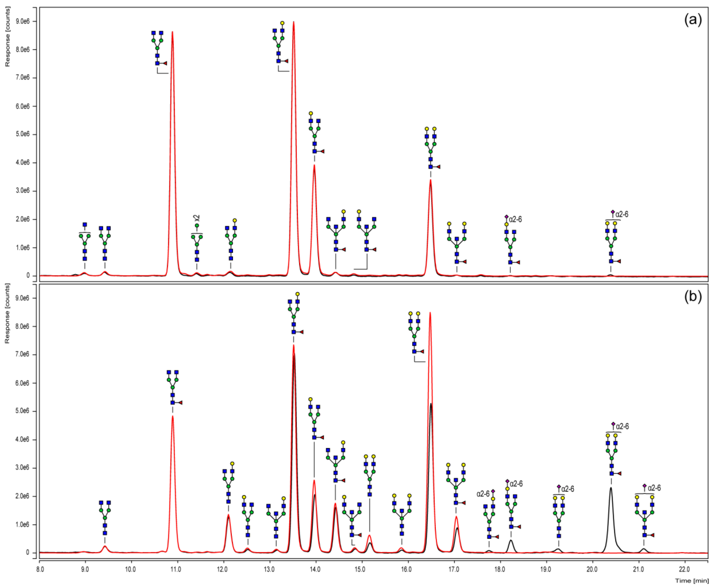Viewport: 715px width, 588px height.
Task: Click the glycan structure marked x2 in panel (a)
Action: tap(197, 243)
